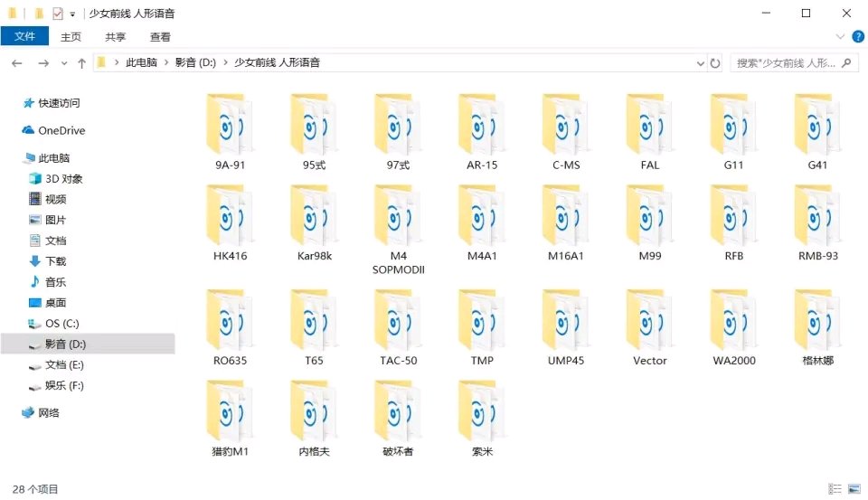Open Help with the question mark icon

(x=858, y=36)
